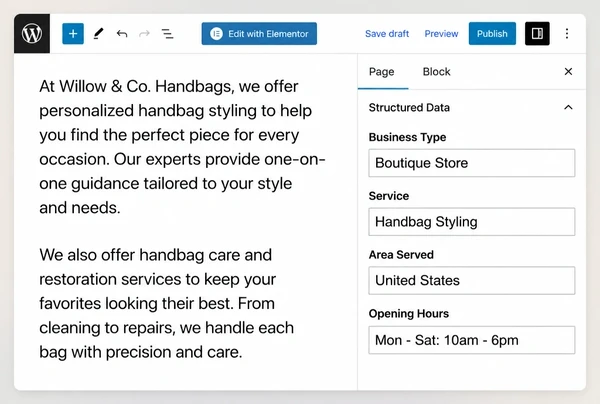Switch to the Block tab
600x404 pixels.
click(x=437, y=72)
